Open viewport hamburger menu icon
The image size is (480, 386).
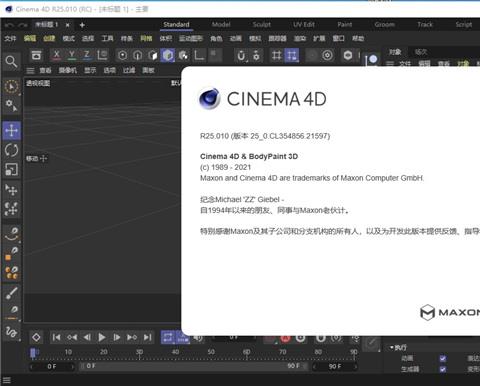point(30,70)
